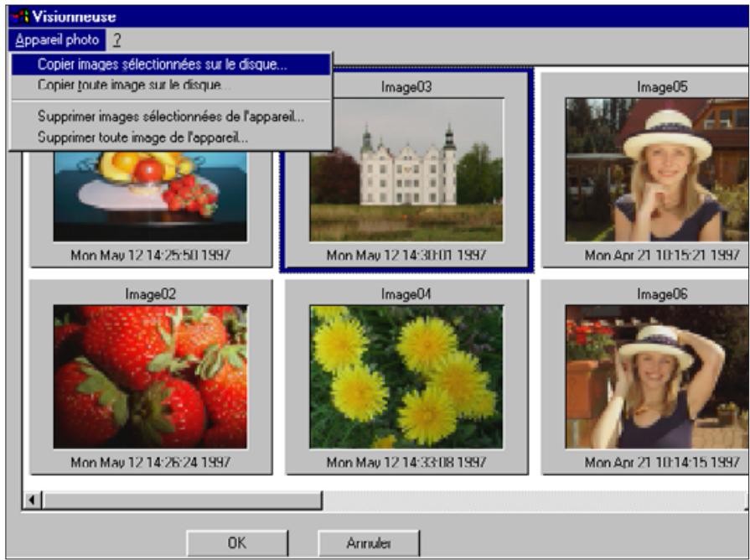Click the Image02 label

point(150,293)
